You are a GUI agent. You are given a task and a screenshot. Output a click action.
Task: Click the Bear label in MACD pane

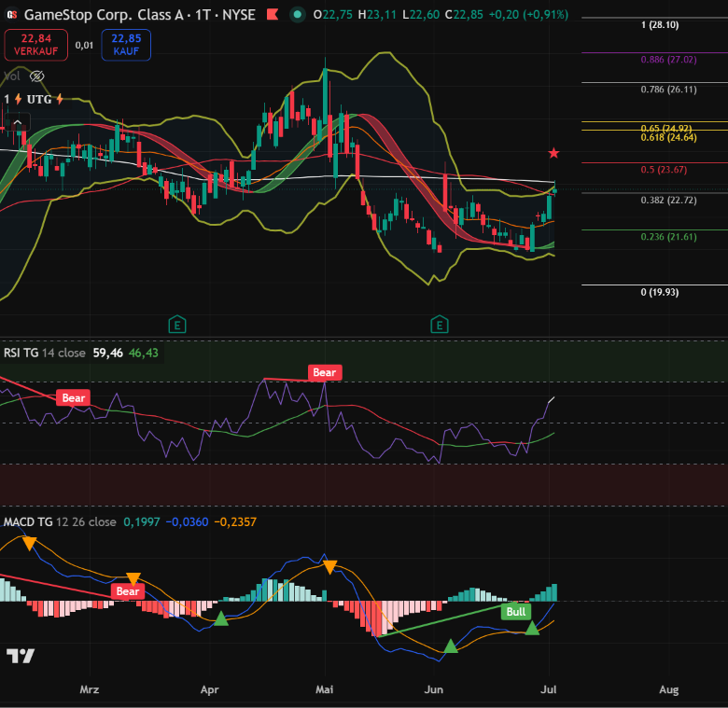[128, 591]
